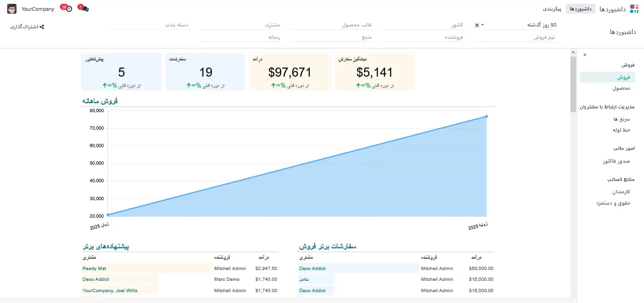Open the قالب محصول filter field

coord(332,25)
